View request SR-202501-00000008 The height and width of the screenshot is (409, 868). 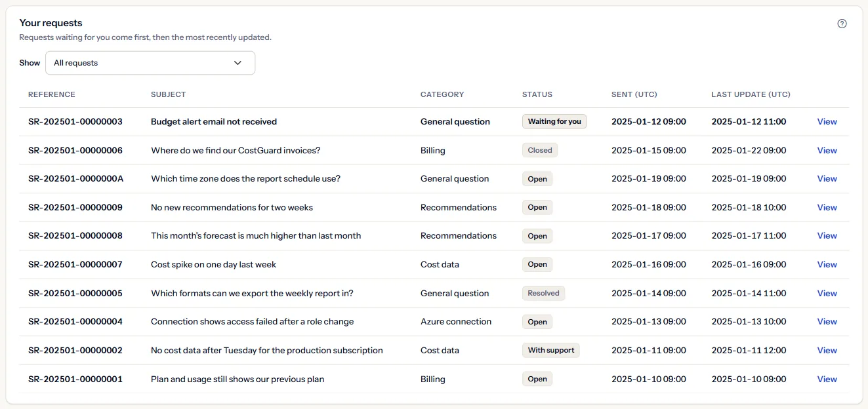(827, 235)
